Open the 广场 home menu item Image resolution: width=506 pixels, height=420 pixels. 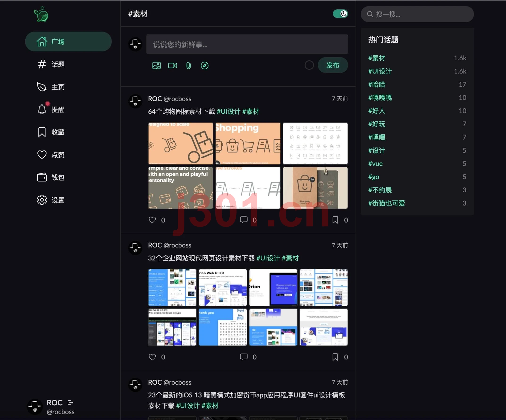68,41
